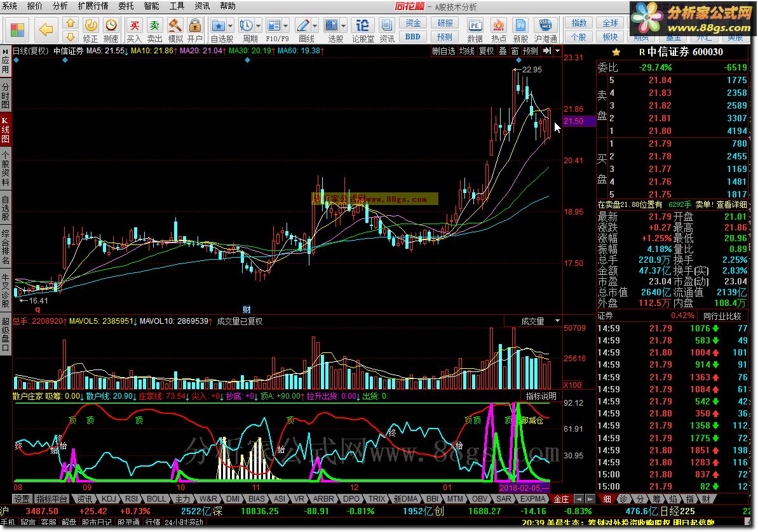Image resolution: width=758 pixels, height=532 pixels.
Task: Open 指标说明 indicator description
Action: pyautogui.click(x=541, y=396)
